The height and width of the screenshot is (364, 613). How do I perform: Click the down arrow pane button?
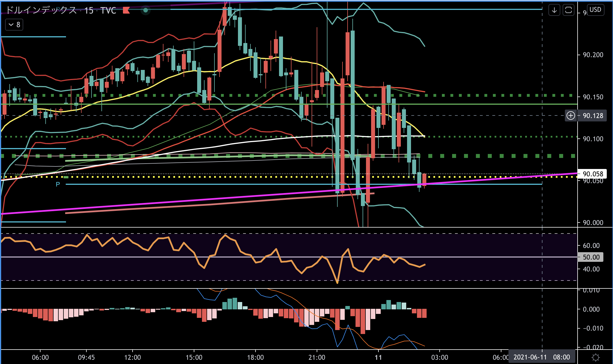[554, 10]
